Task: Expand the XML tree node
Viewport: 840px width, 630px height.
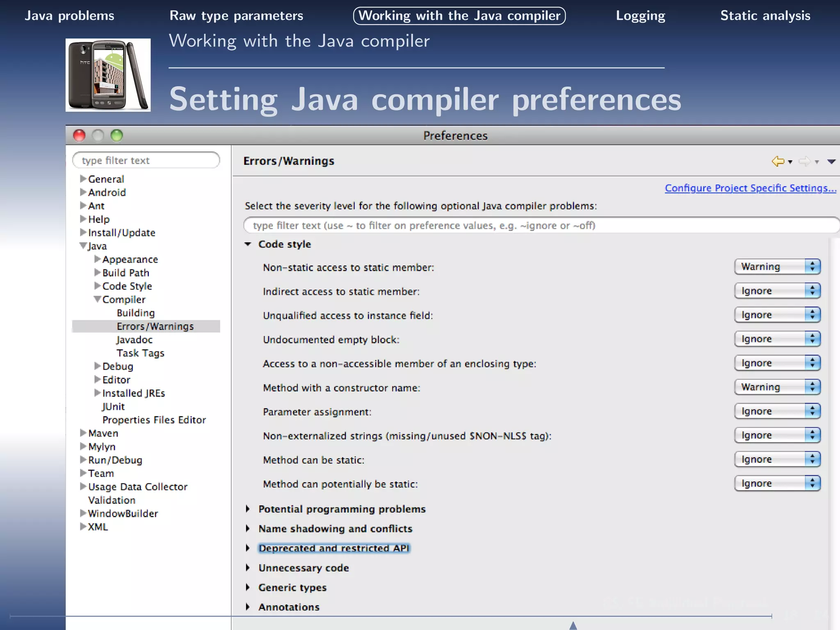Action: point(83,527)
